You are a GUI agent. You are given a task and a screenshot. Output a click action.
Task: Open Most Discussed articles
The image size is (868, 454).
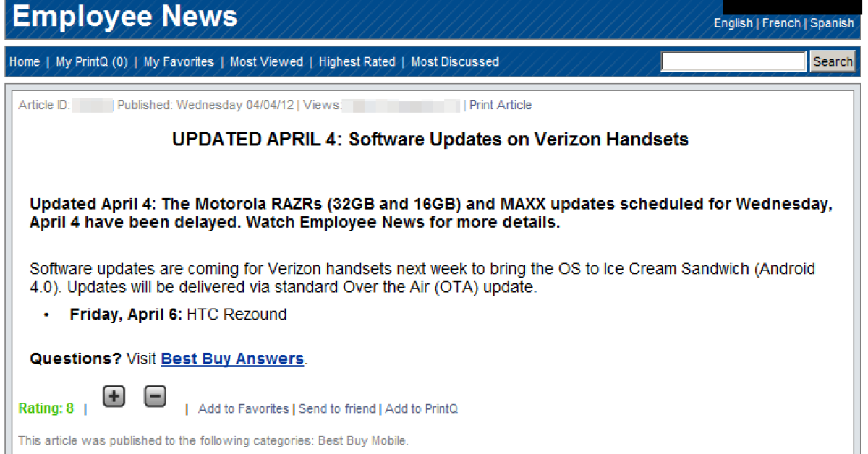pos(455,62)
